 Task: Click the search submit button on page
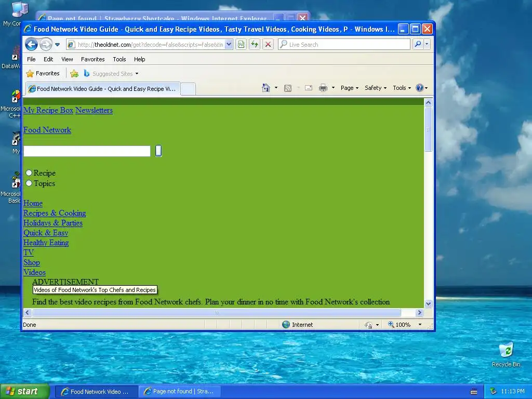click(158, 151)
